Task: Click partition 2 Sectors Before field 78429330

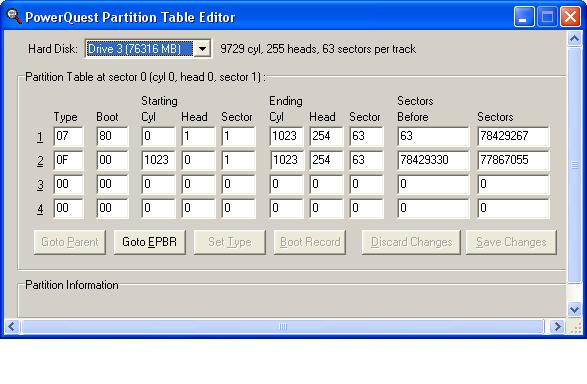Action: (433, 160)
